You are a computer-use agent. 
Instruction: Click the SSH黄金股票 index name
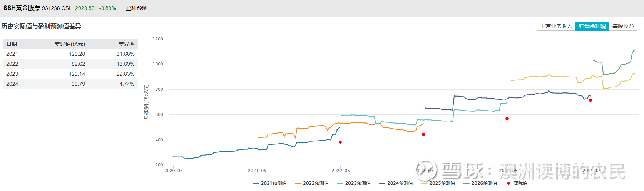22,8
